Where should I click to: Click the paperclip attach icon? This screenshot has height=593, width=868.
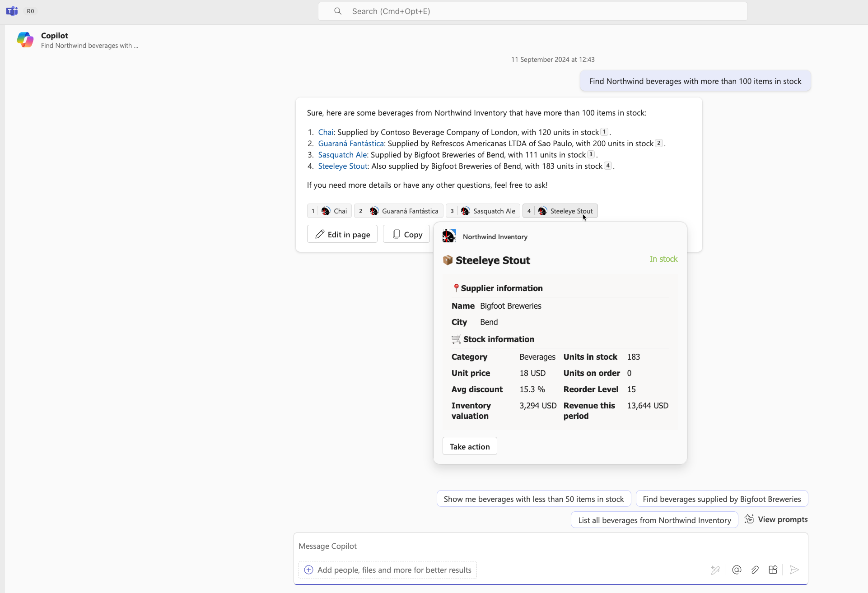[755, 570]
